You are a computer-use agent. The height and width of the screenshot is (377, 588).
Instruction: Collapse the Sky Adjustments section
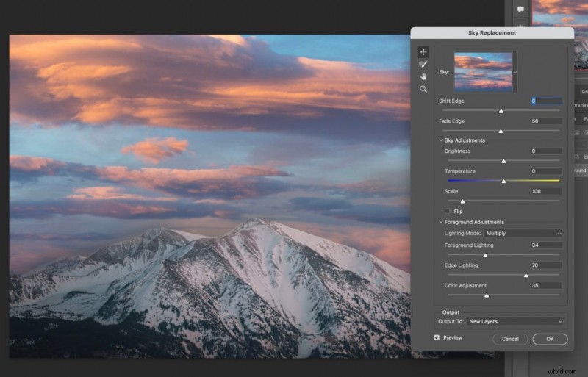(441, 140)
